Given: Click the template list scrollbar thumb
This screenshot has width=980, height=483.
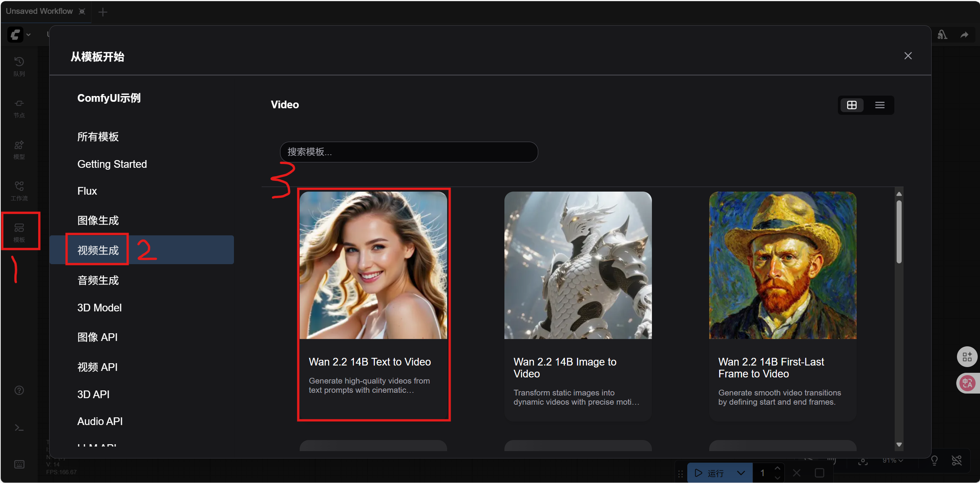Looking at the screenshot, I should [899, 232].
